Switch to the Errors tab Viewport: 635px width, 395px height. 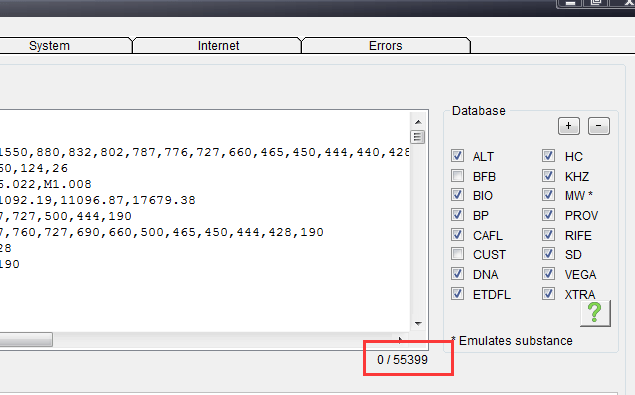click(x=386, y=46)
